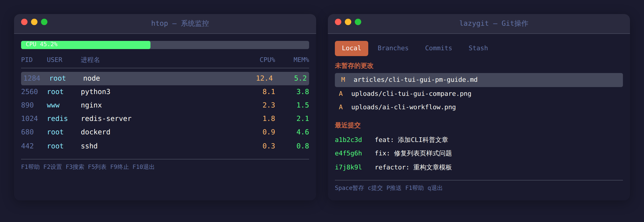Click q退出 in lazygit footer

coord(435,188)
